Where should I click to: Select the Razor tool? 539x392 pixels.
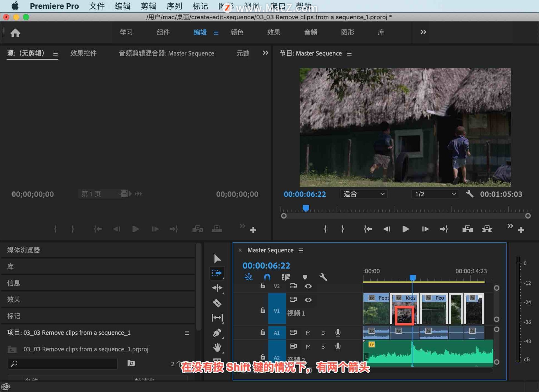coord(217,303)
